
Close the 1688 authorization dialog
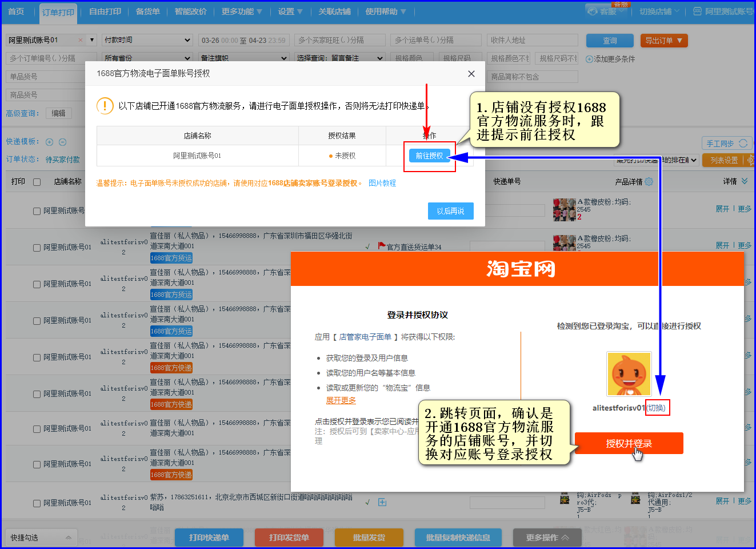tap(471, 74)
